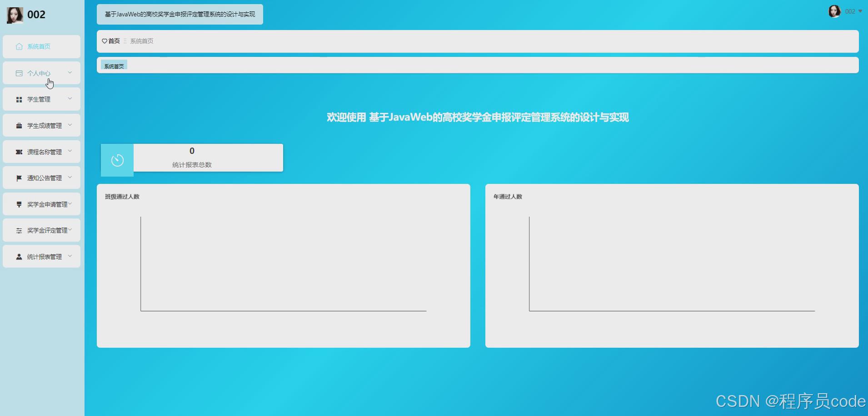Open the top-right 002 user dropdown arrow
The image size is (868, 416).
[x=860, y=11]
